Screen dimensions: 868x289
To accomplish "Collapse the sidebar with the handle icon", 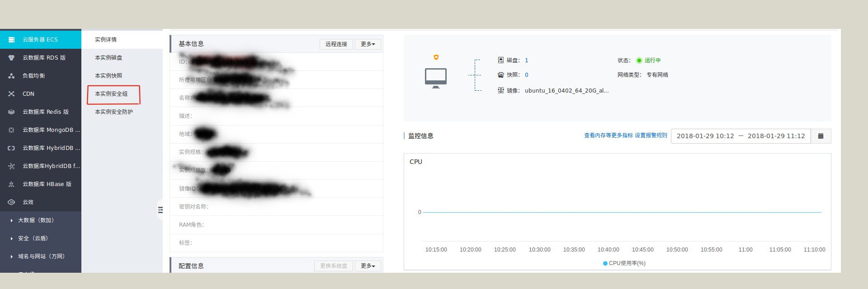I will coord(160,210).
